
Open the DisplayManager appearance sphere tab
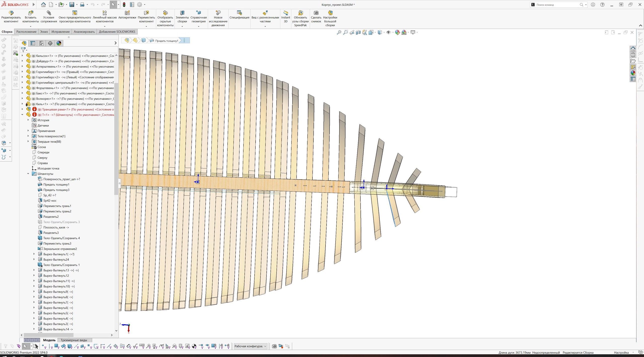[x=59, y=43]
